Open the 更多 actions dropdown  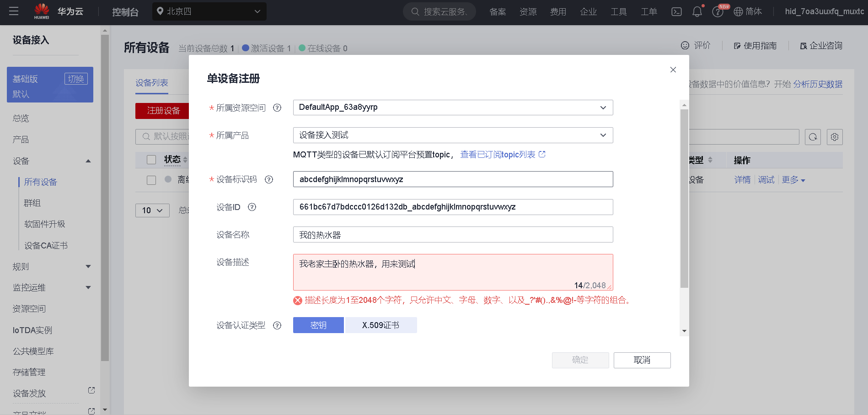(x=793, y=180)
